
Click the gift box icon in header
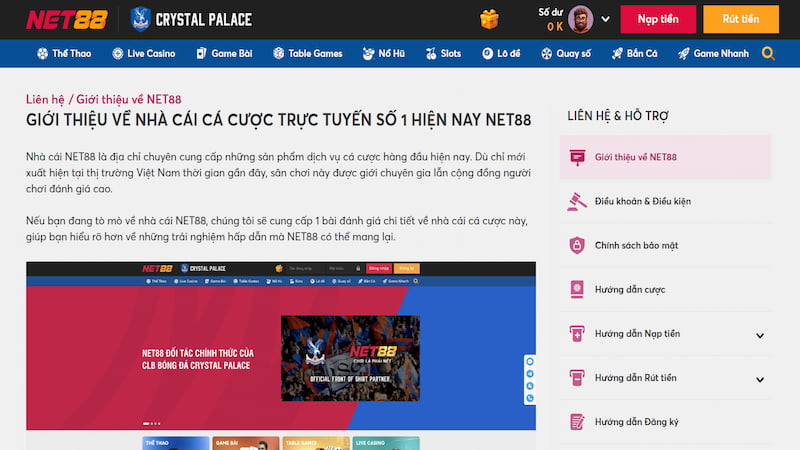pyautogui.click(x=489, y=19)
